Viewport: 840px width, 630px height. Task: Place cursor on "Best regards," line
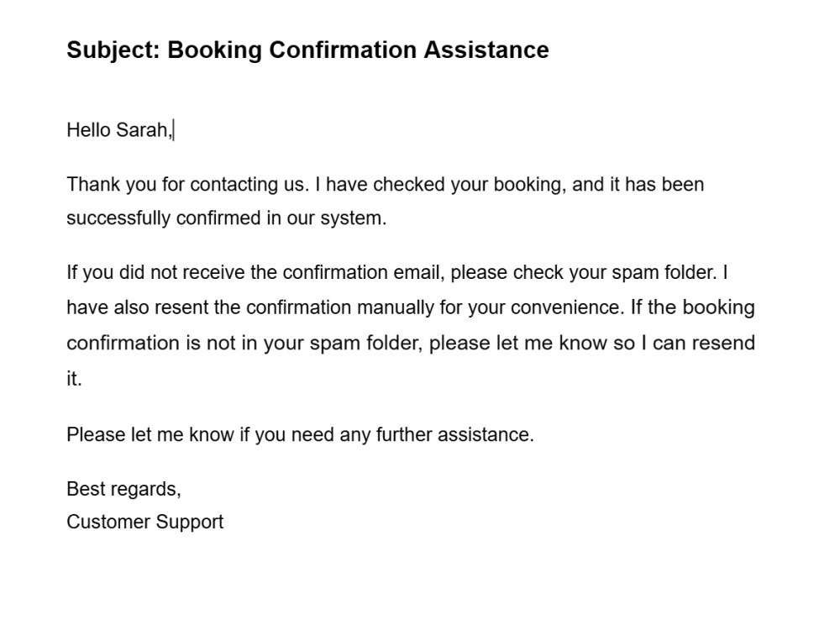123,489
